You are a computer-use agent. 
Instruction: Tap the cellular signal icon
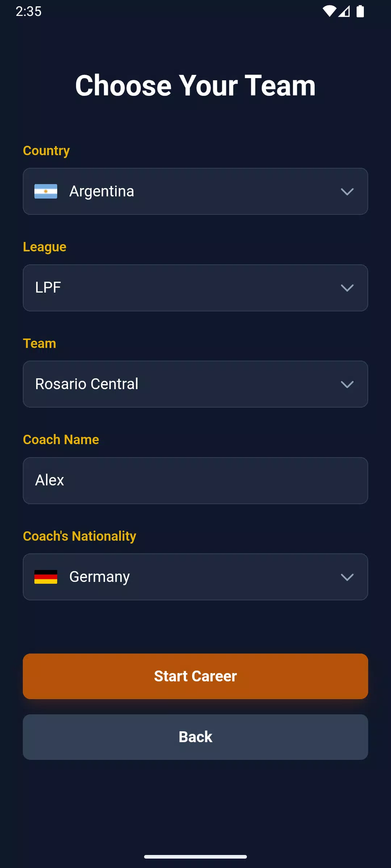[x=344, y=11]
